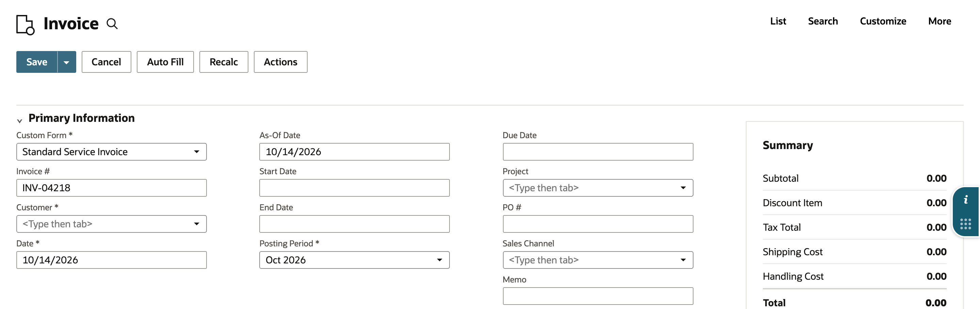Click the Posting Period field label
The width and height of the screenshot is (980, 309).
point(289,244)
